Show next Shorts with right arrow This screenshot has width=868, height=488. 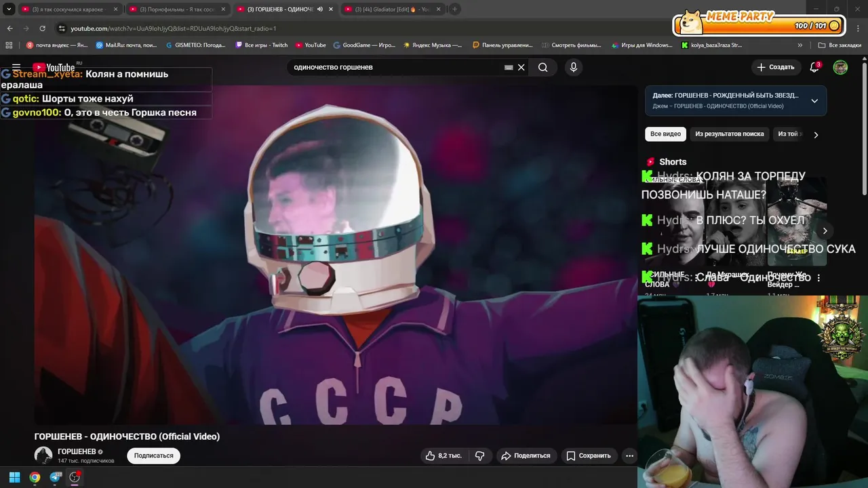click(825, 230)
